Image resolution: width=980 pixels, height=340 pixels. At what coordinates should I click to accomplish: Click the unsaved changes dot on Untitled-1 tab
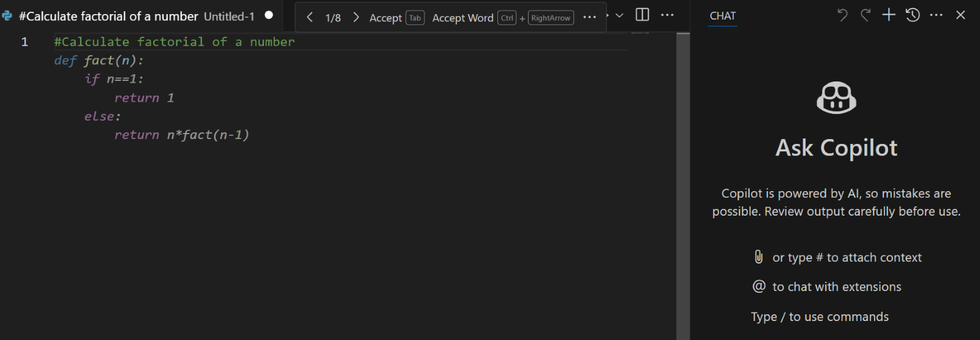click(x=269, y=15)
